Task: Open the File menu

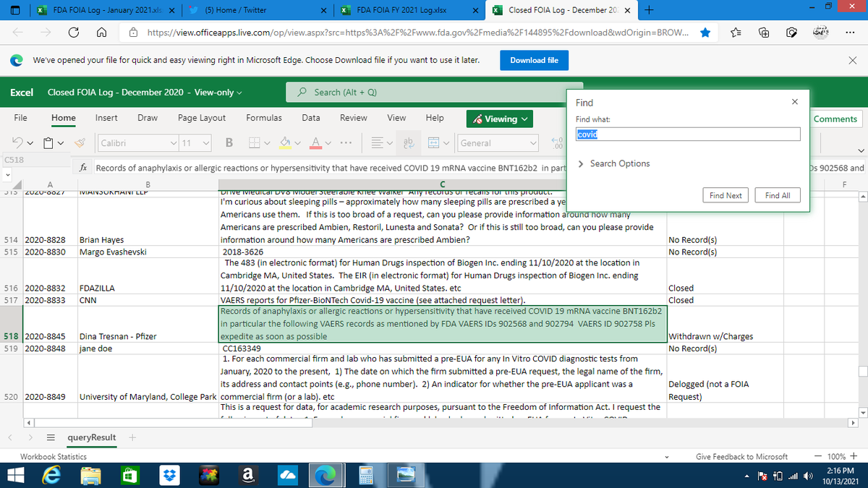Action: [x=21, y=118]
